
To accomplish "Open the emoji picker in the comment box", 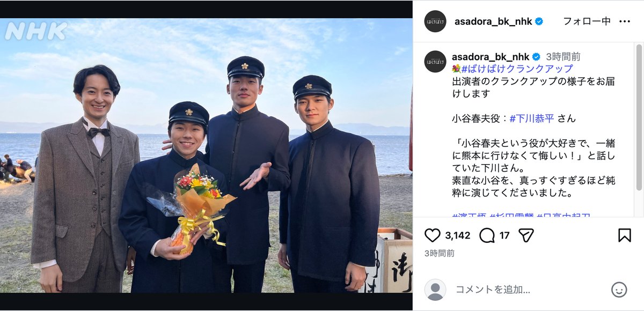I will coord(619,290).
